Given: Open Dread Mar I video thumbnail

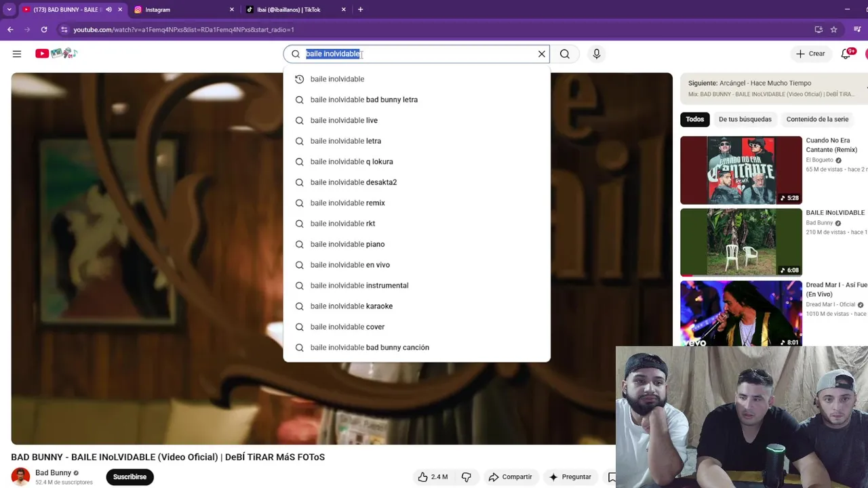Looking at the screenshot, I should [741, 313].
